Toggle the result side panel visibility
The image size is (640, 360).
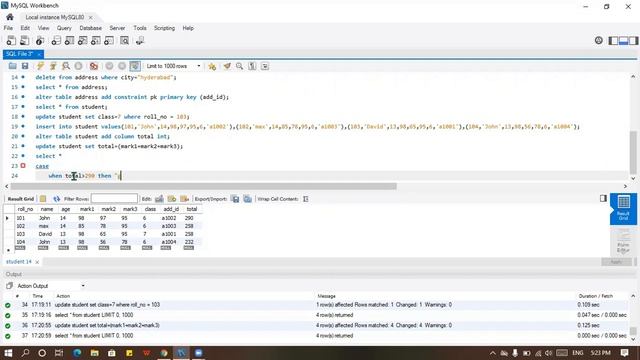pos(603,198)
